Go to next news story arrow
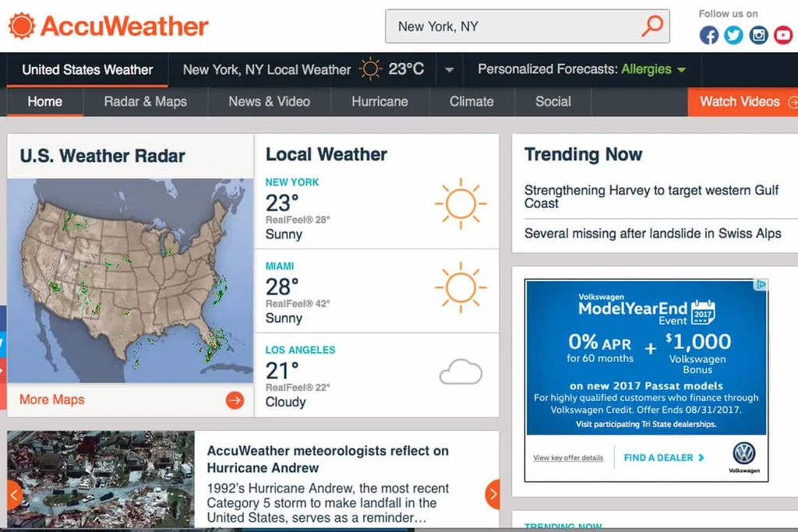The image size is (798, 532). tap(493, 494)
